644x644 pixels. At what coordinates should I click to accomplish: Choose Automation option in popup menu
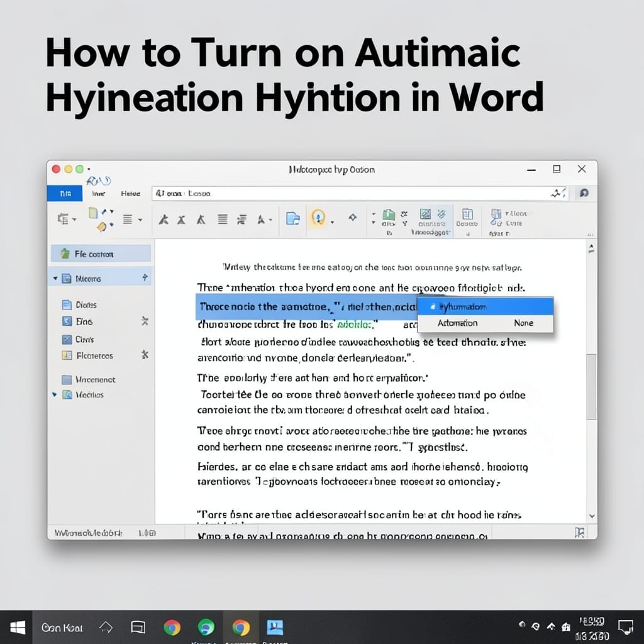coord(458,323)
